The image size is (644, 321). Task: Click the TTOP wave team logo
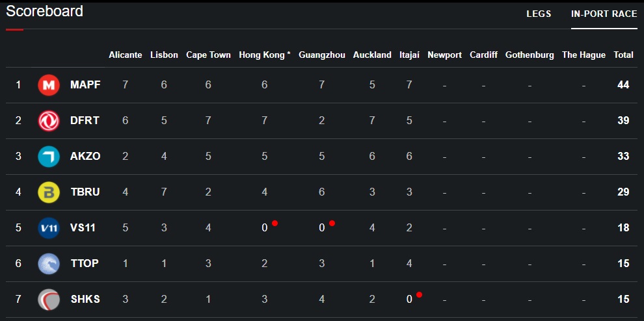pyautogui.click(x=49, y=264)
